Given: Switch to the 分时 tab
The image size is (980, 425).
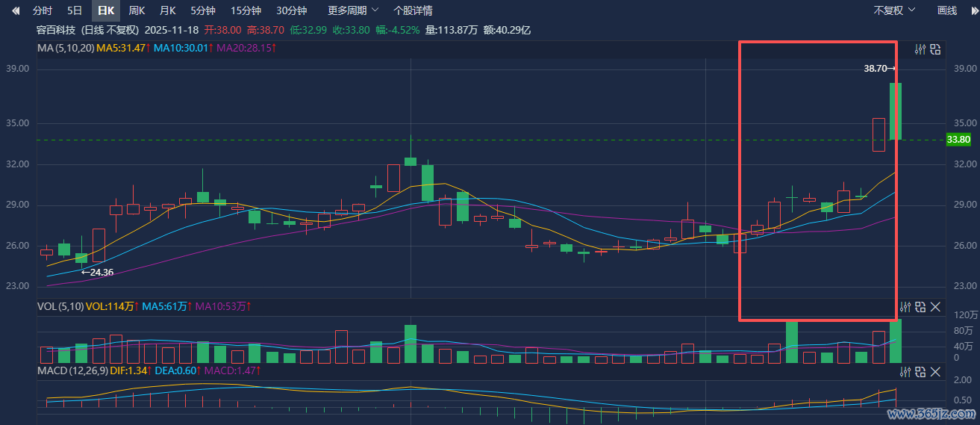Looking at the screenshot, I should pos(43,10).
